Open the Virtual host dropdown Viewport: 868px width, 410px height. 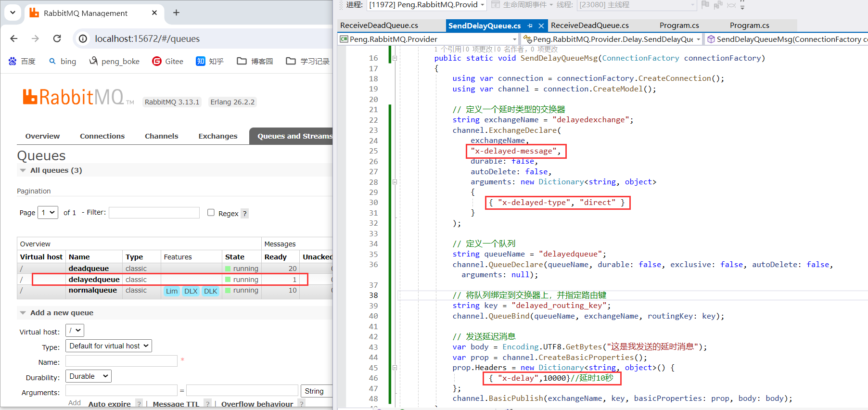(75, 331)
